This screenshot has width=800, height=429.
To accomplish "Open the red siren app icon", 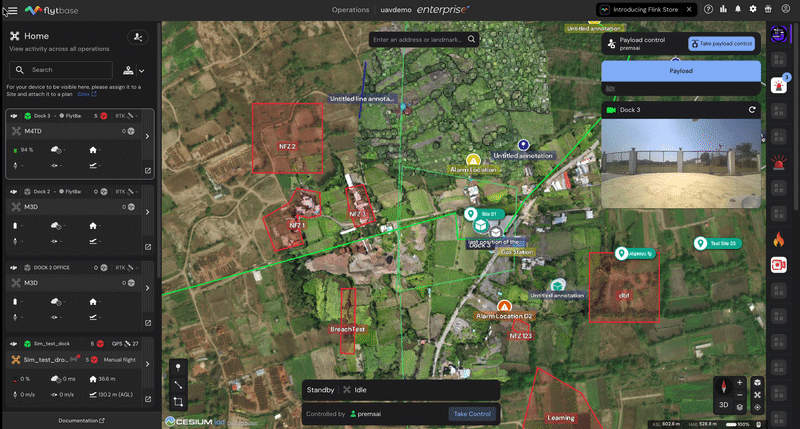I will point(779,163).
